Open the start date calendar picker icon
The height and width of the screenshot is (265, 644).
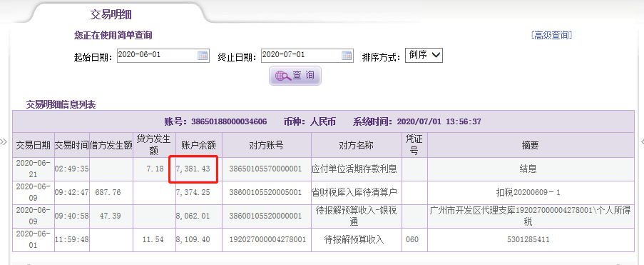(x=203, y=56)
